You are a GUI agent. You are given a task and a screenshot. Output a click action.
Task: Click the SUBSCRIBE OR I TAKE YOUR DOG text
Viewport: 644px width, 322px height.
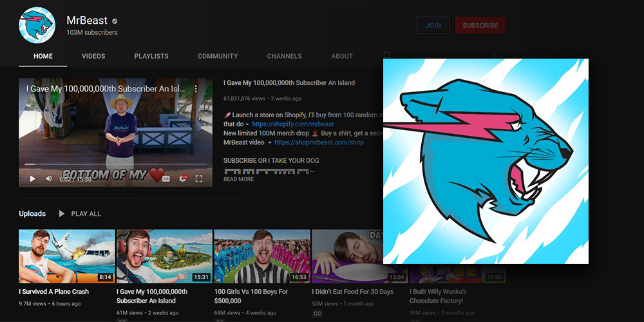coord(271,160)
